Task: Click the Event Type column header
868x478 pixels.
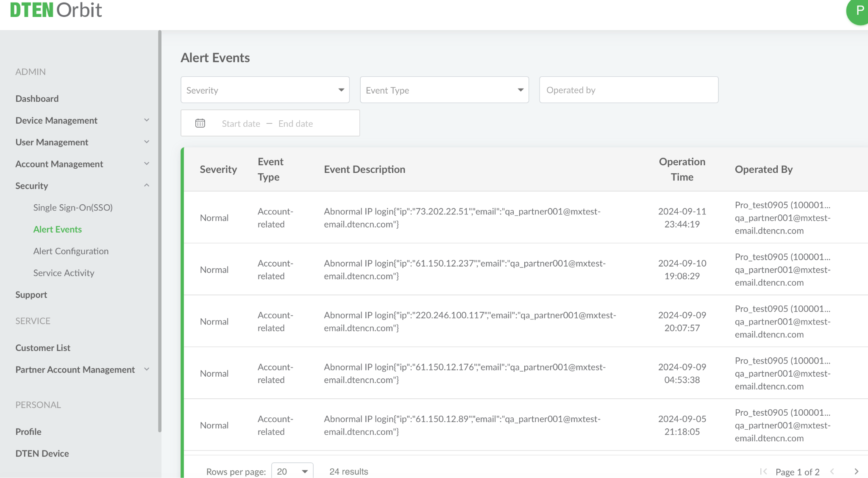Action: click(x=270, y=170)
